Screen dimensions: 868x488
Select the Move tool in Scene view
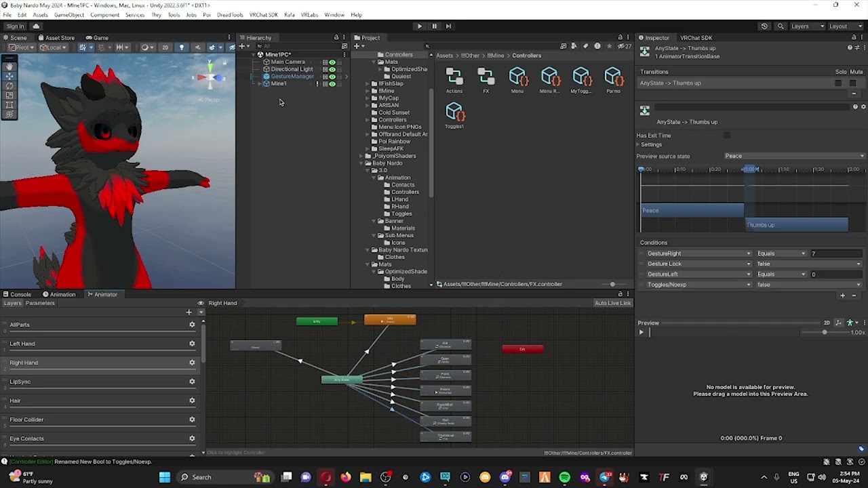9,76
